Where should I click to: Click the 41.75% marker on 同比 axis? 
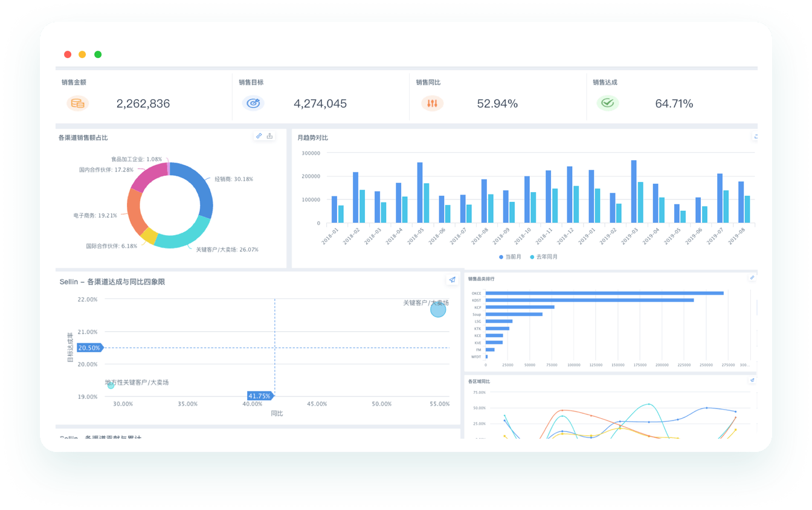pyautogui.click(x=260, y=396)
